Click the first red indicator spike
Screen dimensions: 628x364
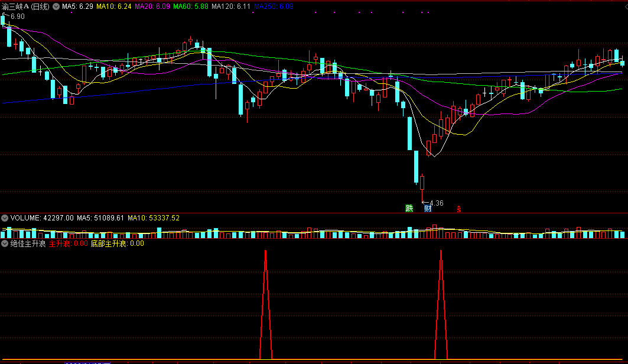point(265,304)
